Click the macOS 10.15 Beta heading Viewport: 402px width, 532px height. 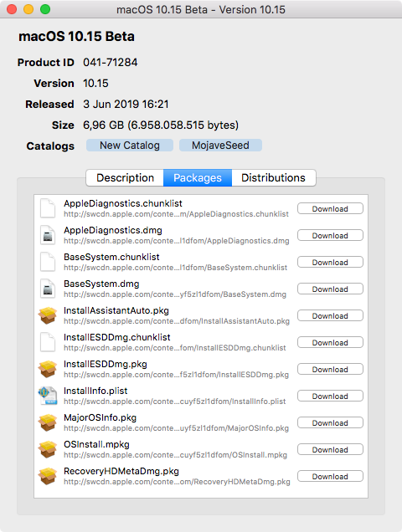(76, 36)
